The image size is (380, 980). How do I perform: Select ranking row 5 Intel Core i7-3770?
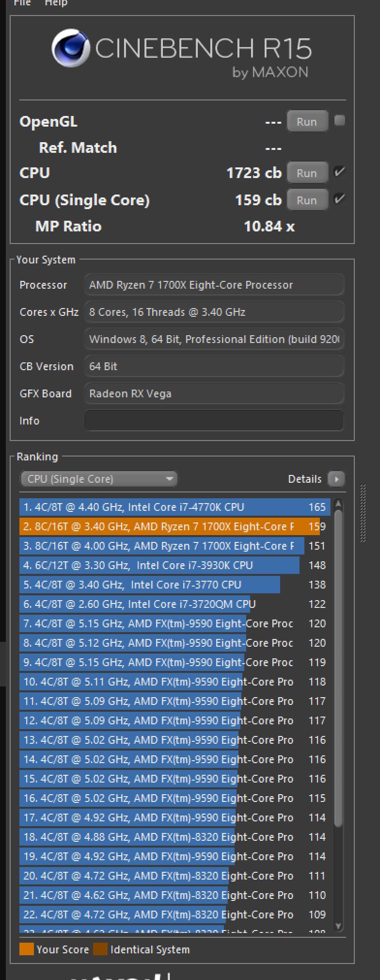click(175, 585)
